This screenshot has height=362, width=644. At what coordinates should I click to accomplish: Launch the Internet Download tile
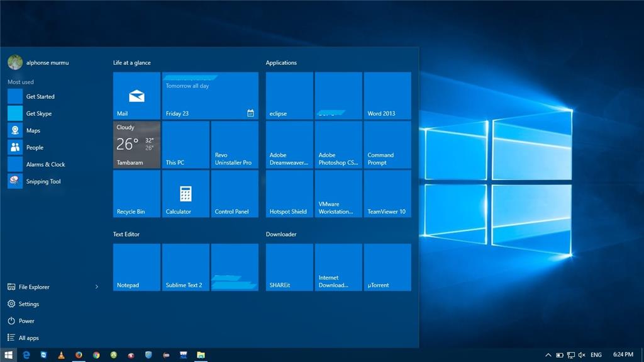click(338, 268)
